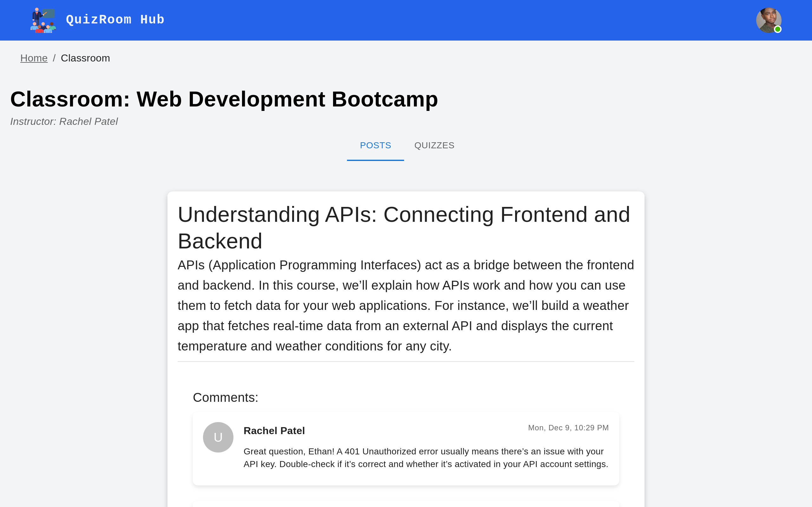Click the Web Development Bootcamp classroom heading

click(x=224, y=99)
